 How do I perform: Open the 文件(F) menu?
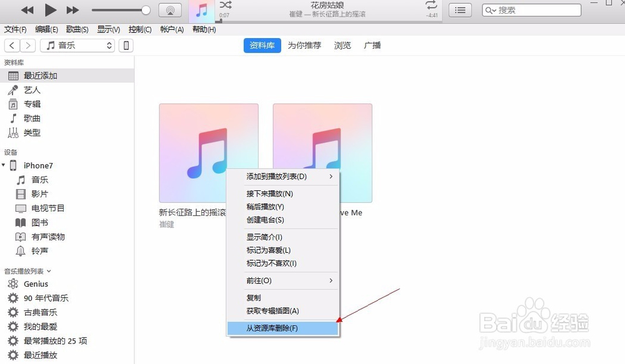click(x=15, y=29)
